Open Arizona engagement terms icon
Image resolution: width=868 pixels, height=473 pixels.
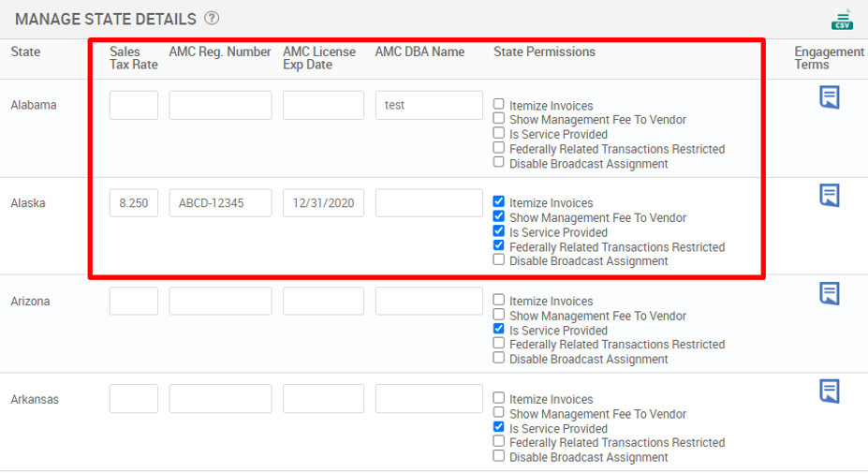830,293
